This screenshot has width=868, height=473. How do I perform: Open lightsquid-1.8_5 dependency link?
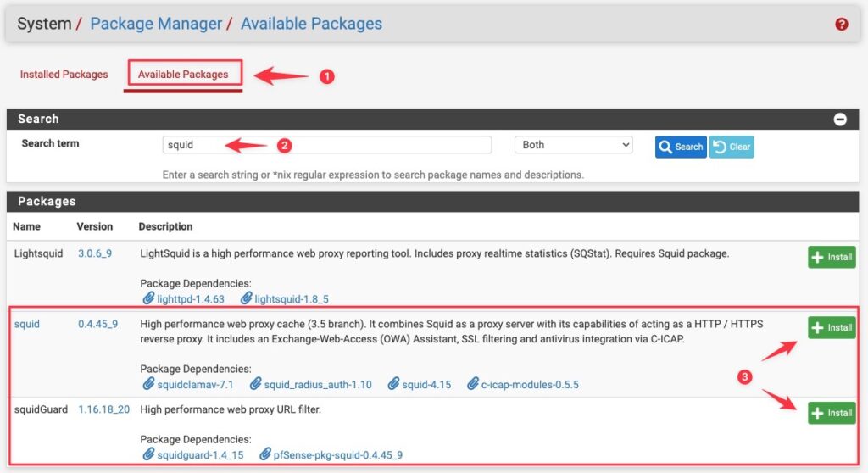click(292, 299)
